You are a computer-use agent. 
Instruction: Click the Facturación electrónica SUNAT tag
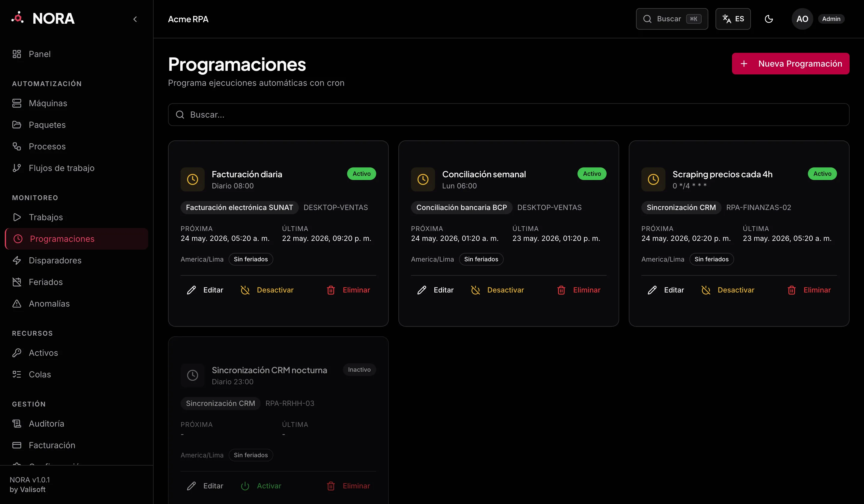pyautogui.click(x=239, y=207)
